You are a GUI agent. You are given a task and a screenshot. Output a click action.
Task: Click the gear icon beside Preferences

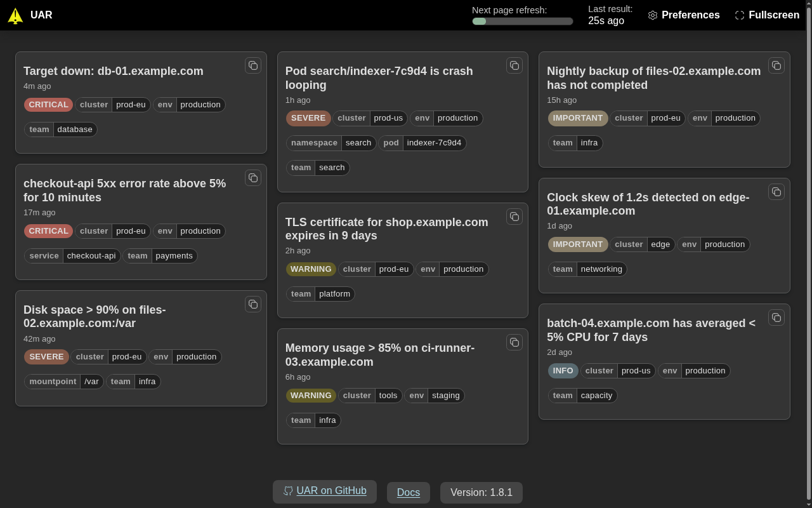[653, 15]
